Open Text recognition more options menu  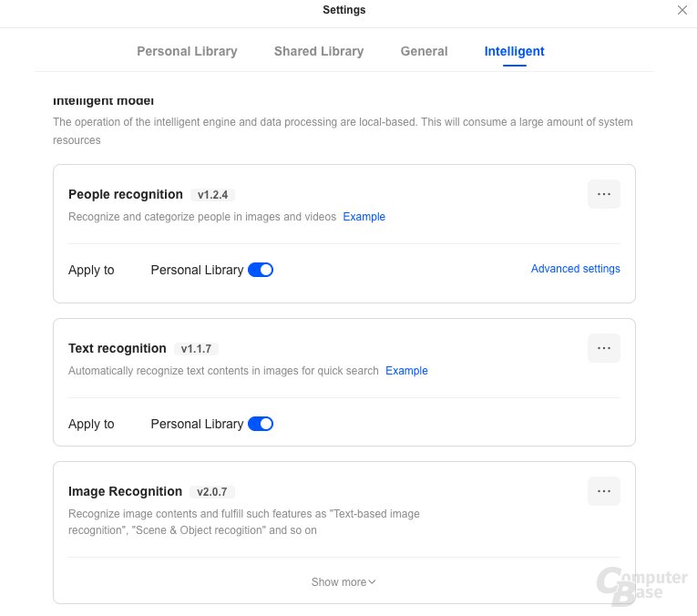603,348
